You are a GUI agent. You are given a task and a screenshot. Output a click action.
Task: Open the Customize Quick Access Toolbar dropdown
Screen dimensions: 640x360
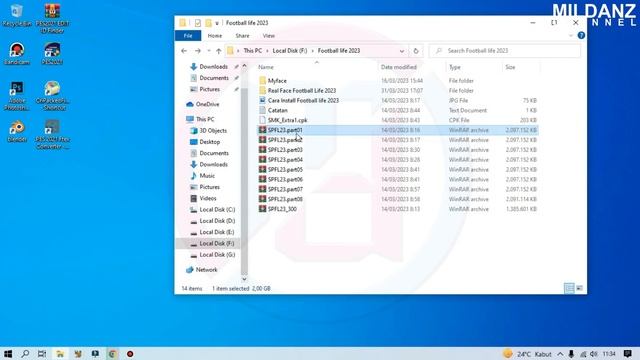click(217, 23)
